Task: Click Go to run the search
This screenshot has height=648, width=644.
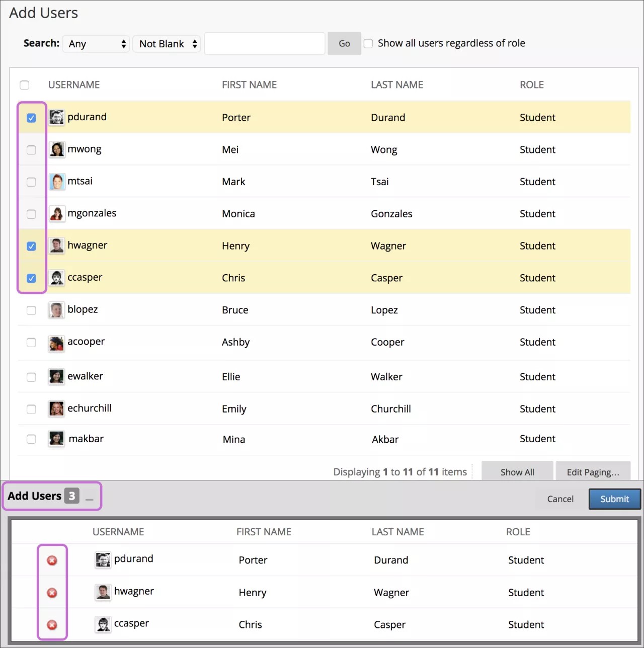Action: tap(344, 44)
